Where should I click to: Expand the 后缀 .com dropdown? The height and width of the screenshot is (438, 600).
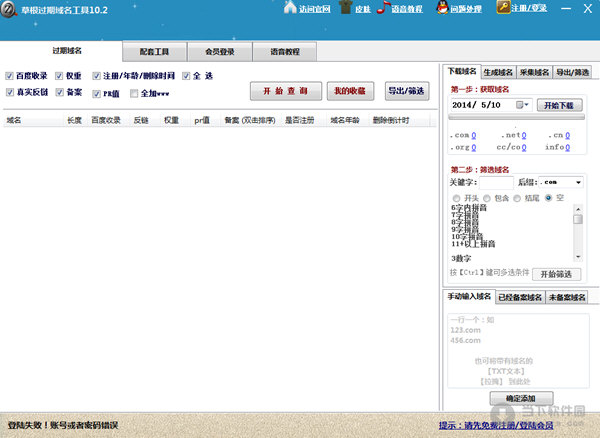pos(577,182)
